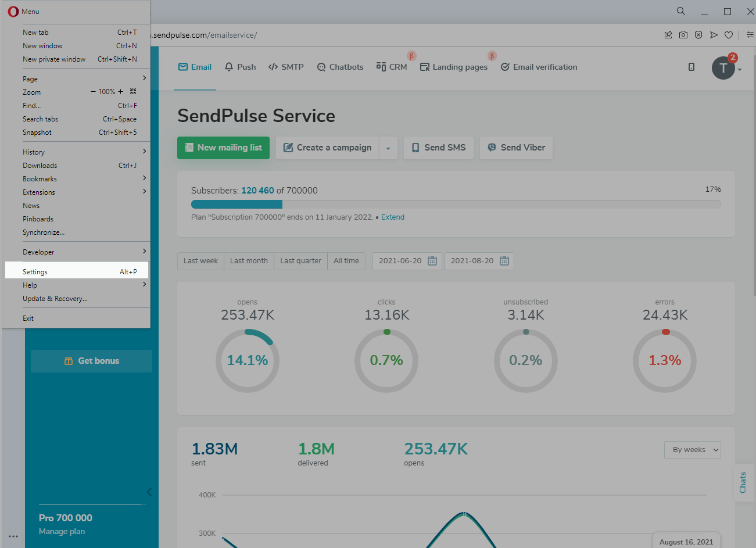Click the mobile phone icon in SendPulse header
The height and width of the screenshot is (548, 756).
point(691,67)
